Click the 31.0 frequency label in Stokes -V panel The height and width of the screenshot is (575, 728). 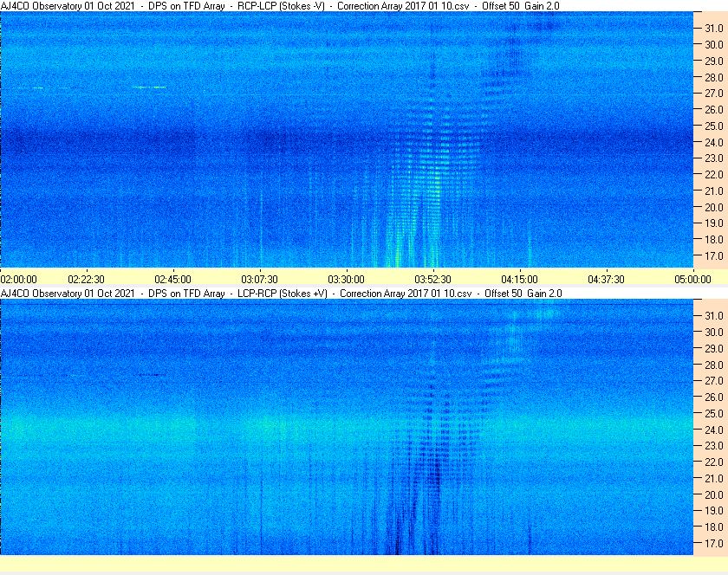(x=714, y=29)
